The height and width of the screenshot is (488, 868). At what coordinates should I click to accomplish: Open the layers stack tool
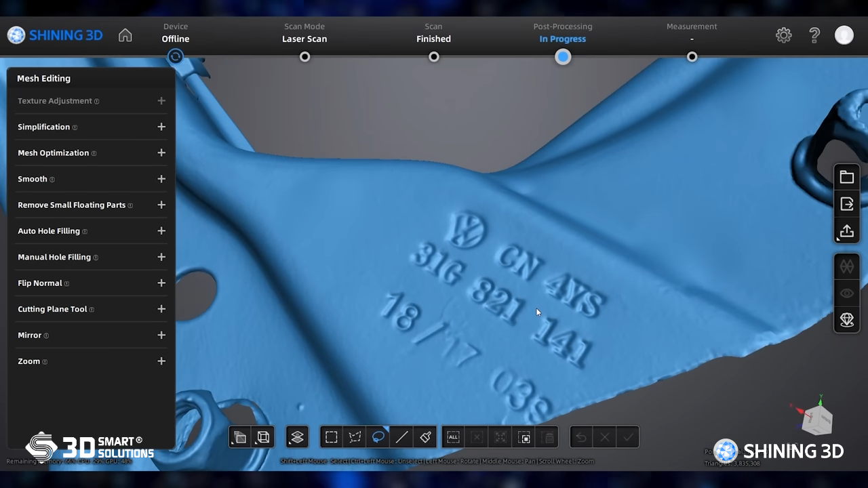297,437
